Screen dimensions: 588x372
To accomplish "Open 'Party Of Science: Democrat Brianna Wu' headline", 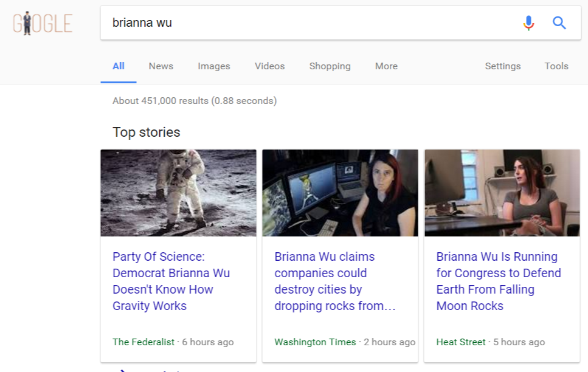I will 171,281.
